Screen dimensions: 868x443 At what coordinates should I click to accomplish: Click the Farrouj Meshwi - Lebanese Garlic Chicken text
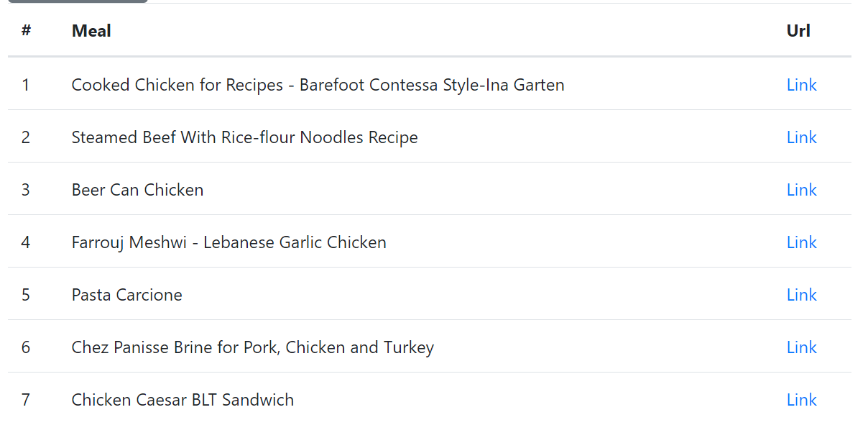click(x=229, y=242)
